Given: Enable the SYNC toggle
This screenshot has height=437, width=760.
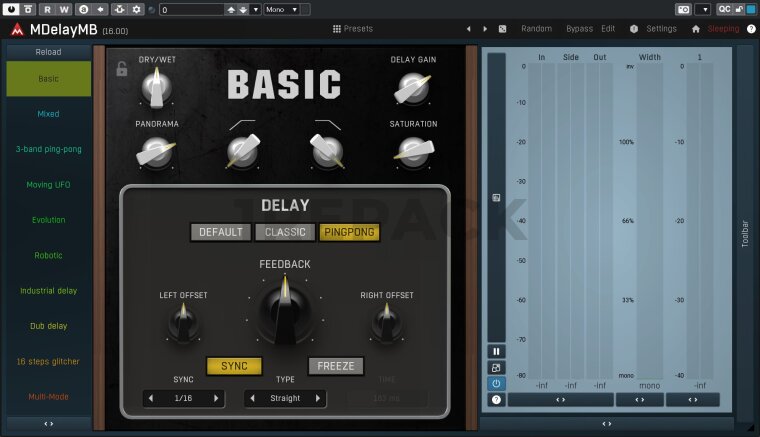Looking at the screenshot, I should tap(234, 366).
